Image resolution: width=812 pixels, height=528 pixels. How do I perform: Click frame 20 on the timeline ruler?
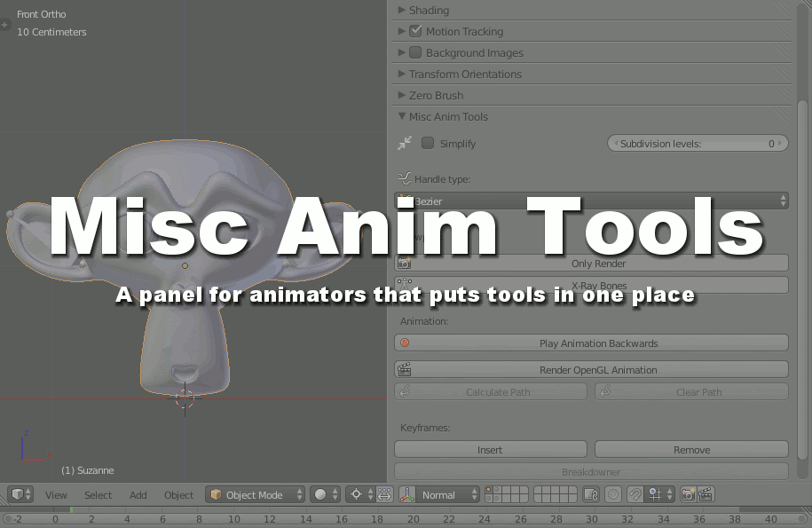[x=413, y=518]
